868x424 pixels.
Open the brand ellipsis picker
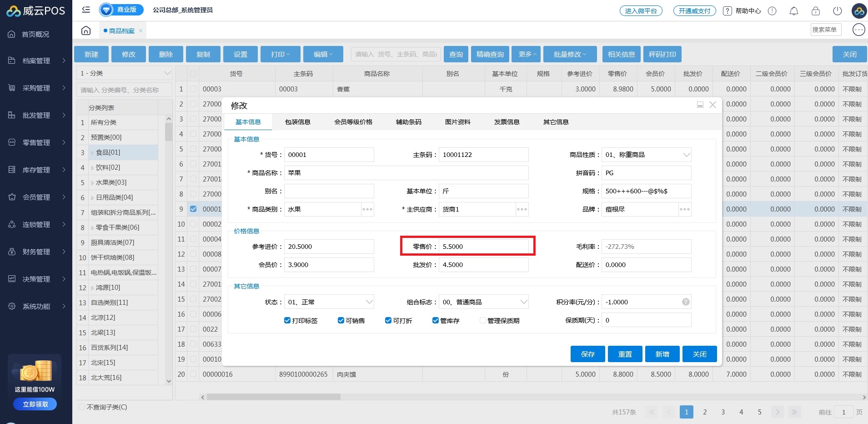(x=684, y=209)
